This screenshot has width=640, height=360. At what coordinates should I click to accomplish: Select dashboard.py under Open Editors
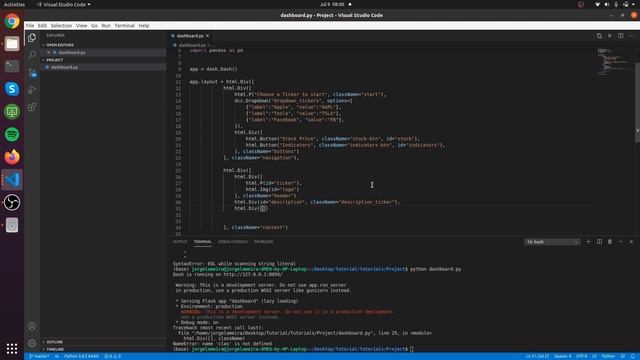[x=71, y=53]
